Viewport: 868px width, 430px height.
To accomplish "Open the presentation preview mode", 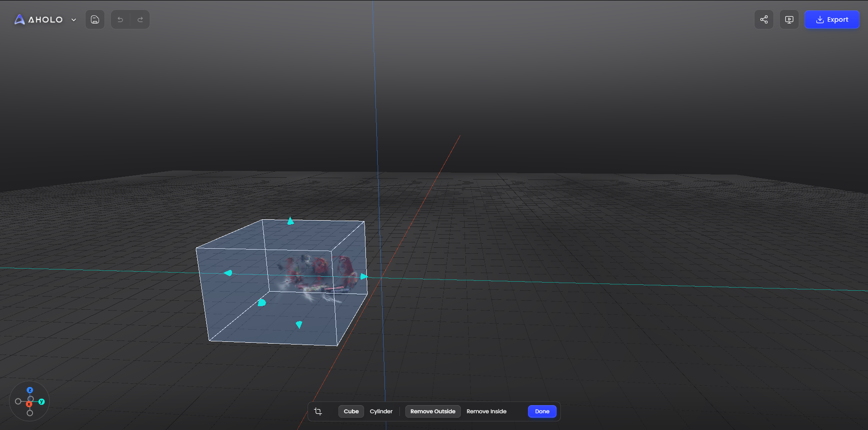I will (789, 19).
